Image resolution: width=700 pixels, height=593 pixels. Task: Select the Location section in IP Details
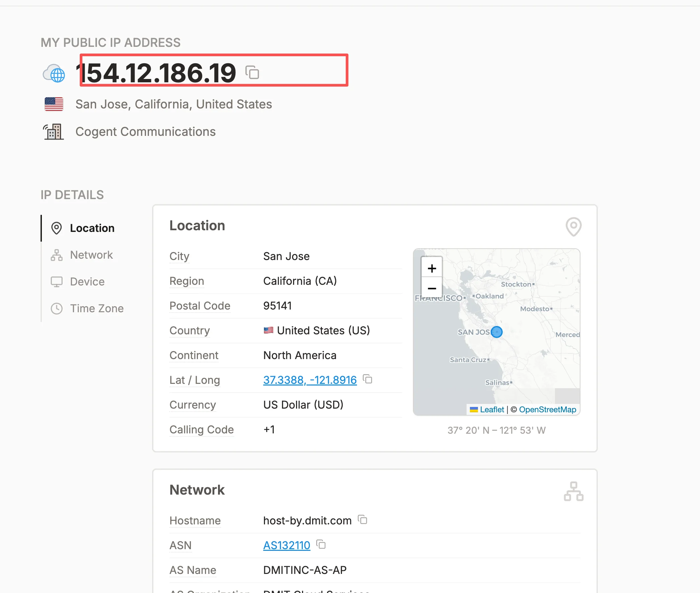(x=92, y=228)
